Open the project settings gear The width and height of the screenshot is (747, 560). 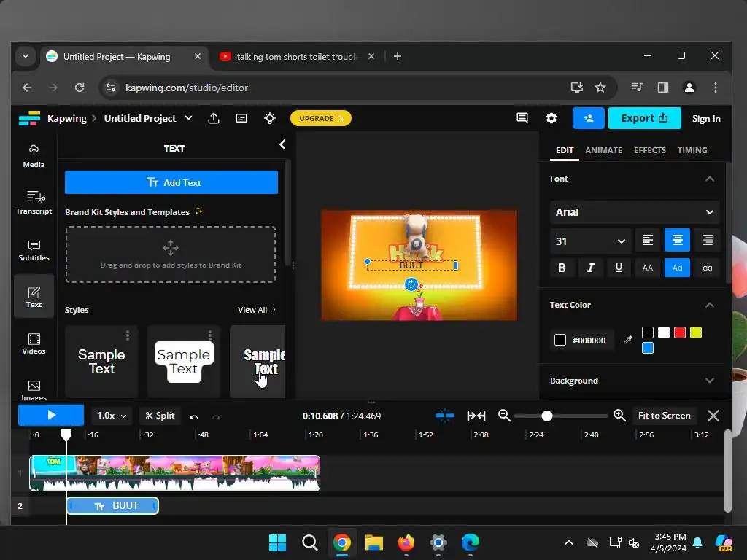click(x=551, y=118)
